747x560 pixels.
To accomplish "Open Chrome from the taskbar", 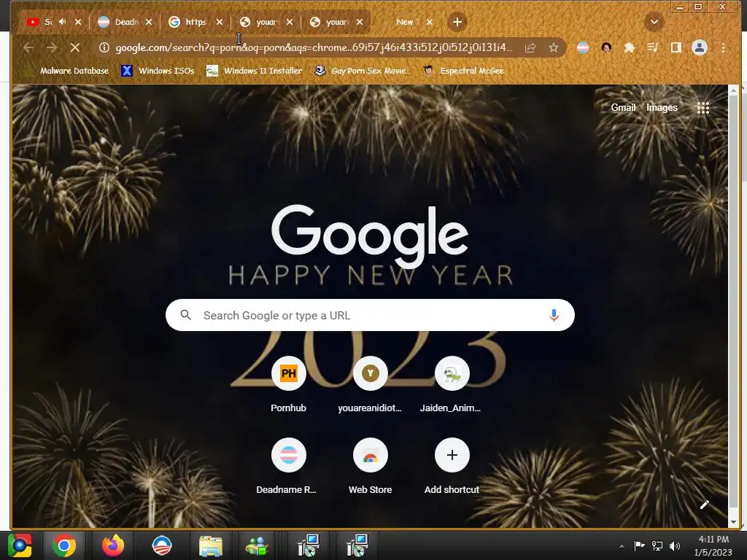I will (64, 545).
